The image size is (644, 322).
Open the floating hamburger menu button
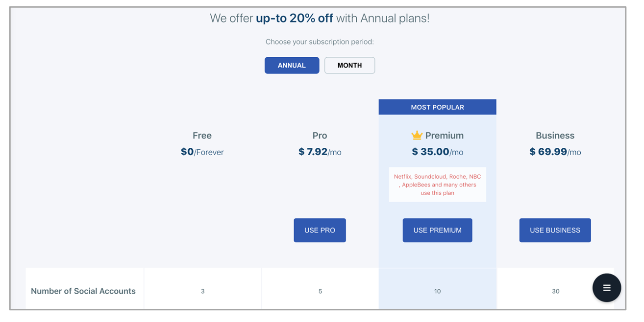(606, 288)
